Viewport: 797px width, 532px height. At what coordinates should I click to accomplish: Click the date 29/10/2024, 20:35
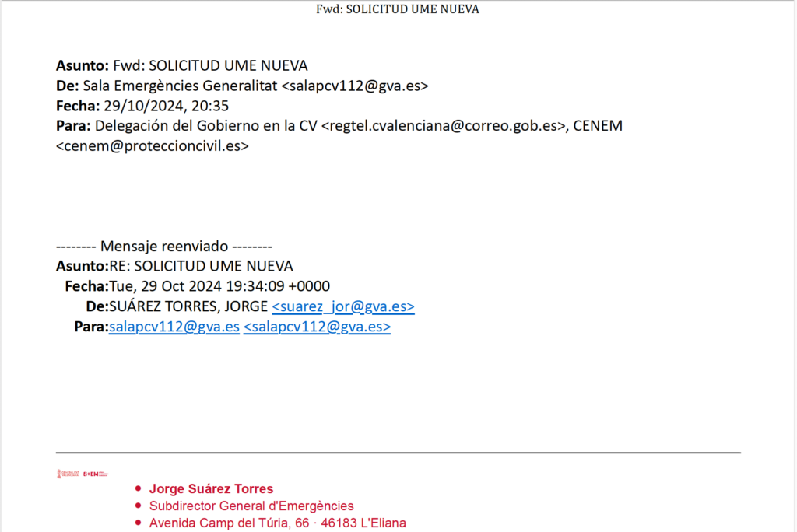pos(166,106)
